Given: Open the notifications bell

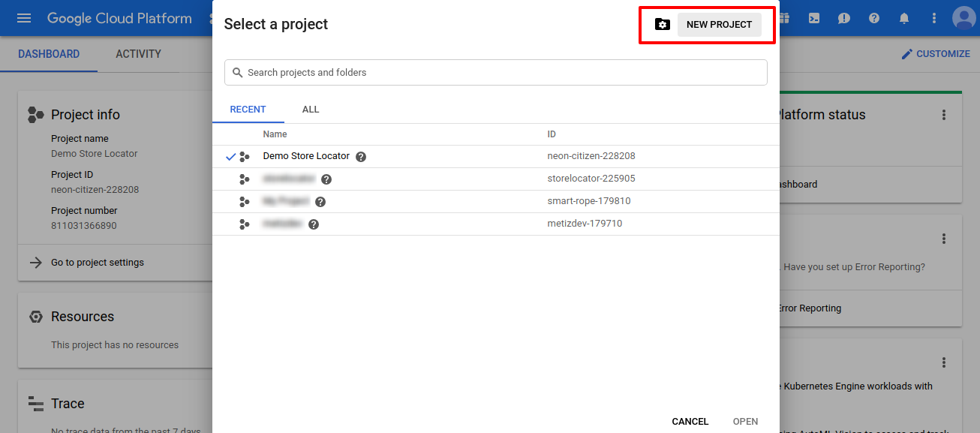Looking at the screenshot, I should [x=904, y=18].
